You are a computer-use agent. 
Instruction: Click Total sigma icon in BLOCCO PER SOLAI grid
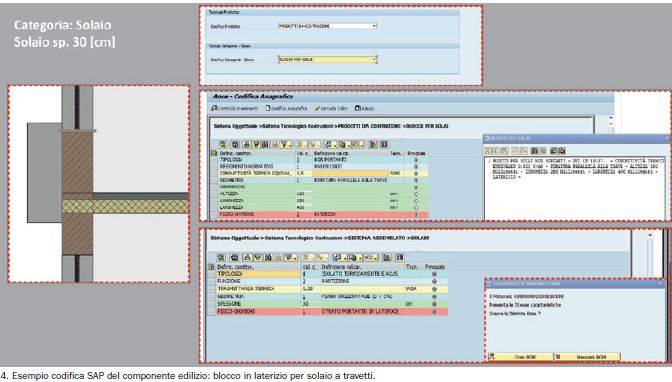(302, 144)
